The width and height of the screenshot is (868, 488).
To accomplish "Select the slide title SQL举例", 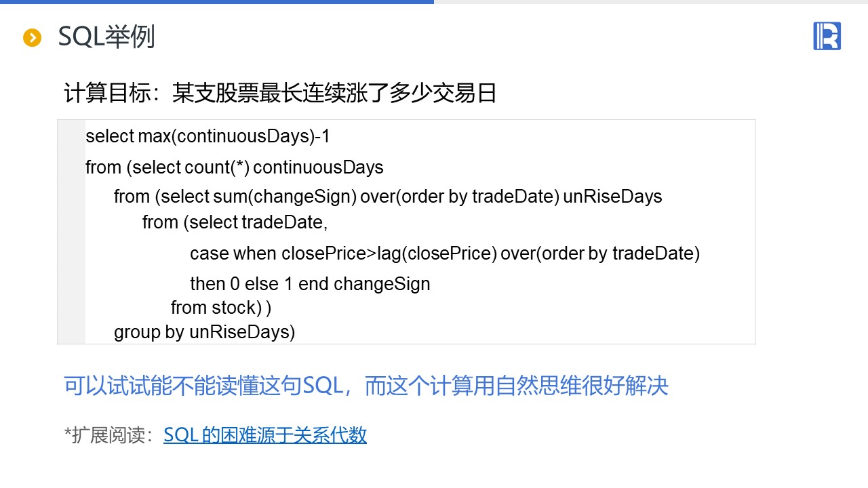I will pyautogui.click(x=106, y=37).
